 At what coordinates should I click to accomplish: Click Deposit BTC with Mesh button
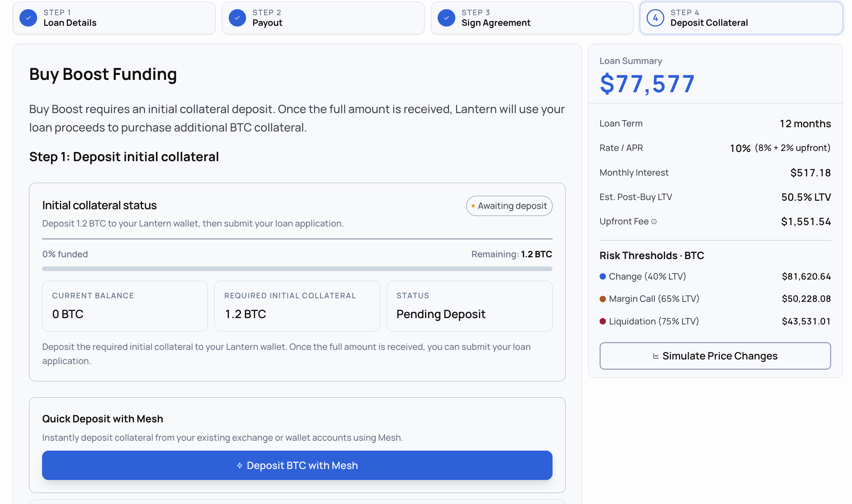297,465
